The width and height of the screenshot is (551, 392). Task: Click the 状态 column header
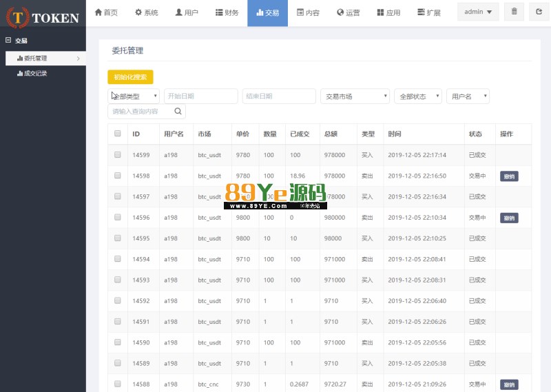click(475, 134)
